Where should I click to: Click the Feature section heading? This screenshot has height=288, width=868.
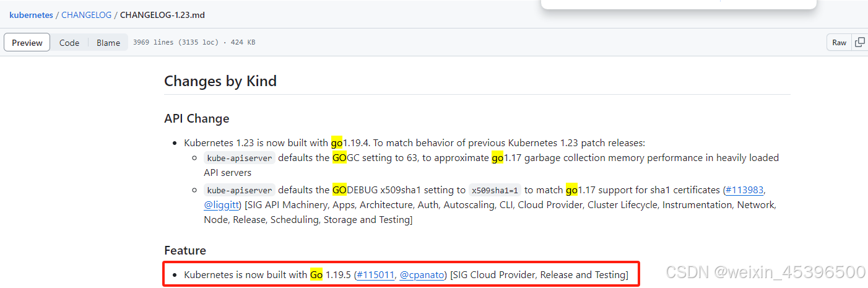tap(185, 250)
